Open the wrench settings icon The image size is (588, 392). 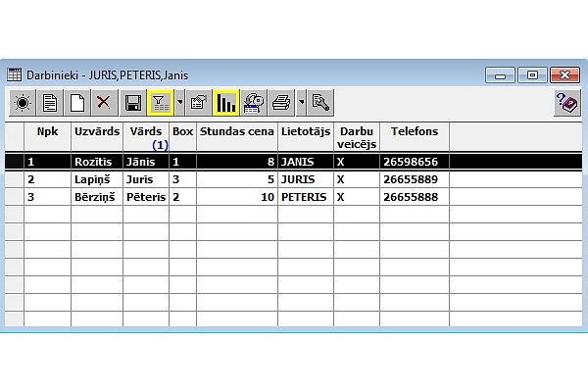pos(319,102)
